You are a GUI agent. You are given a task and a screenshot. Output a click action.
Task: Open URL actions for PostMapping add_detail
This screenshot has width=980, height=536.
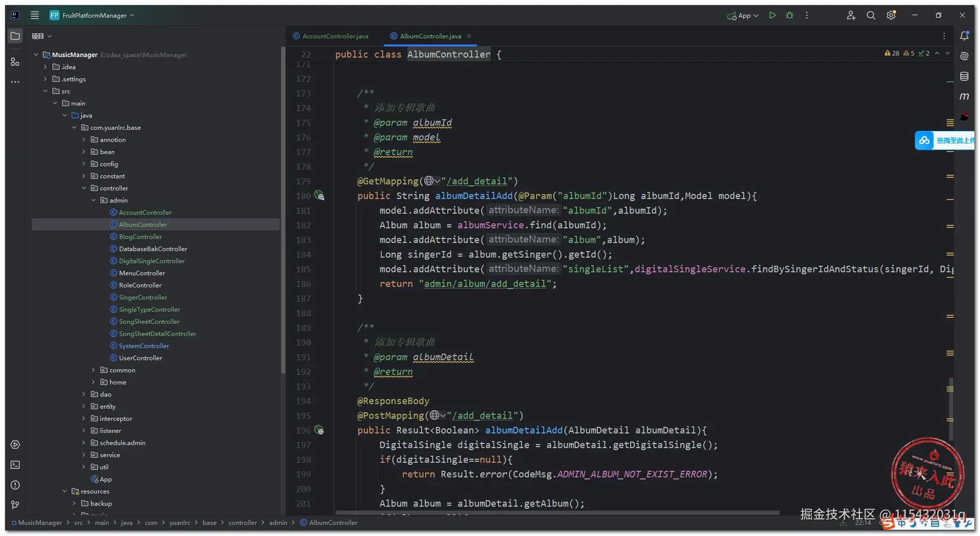pos(437,415)
